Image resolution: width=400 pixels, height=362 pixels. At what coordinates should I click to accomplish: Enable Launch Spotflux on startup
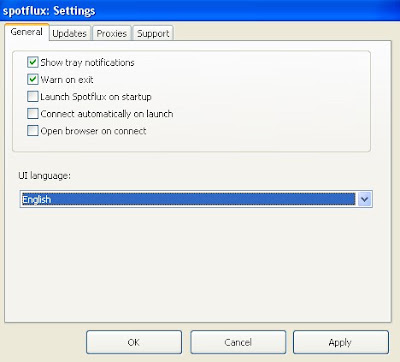pos(33,97)
